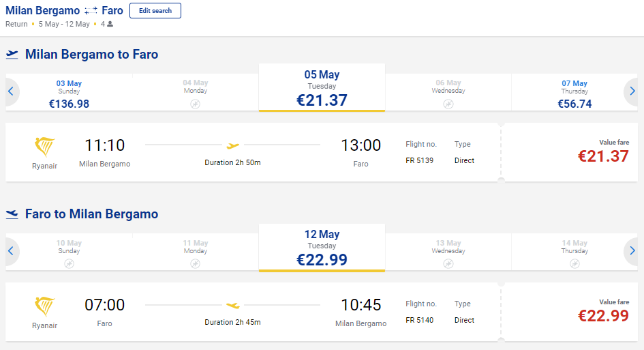Click the Ryanair harp logo on 07:00 flight
This screenshot has width=644, height=350.
pyautogui.click(x=45, y=306)
